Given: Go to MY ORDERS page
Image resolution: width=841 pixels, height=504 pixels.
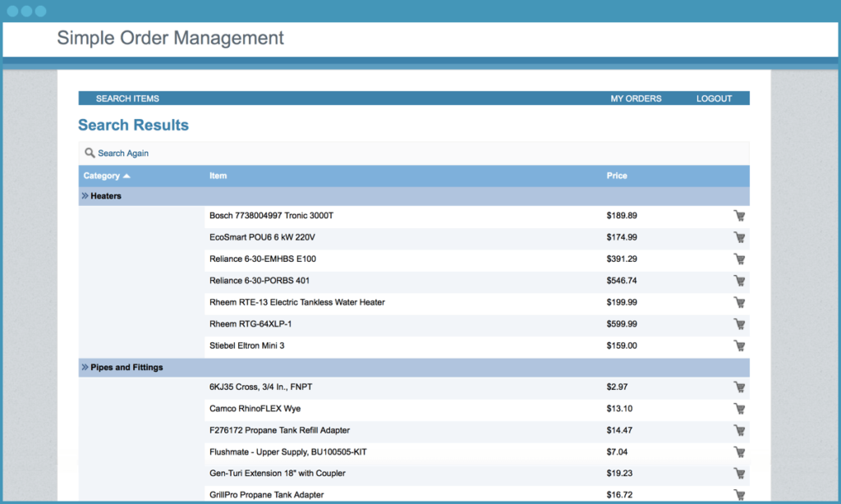Looking at the screenshot, I should pos(636,99).
